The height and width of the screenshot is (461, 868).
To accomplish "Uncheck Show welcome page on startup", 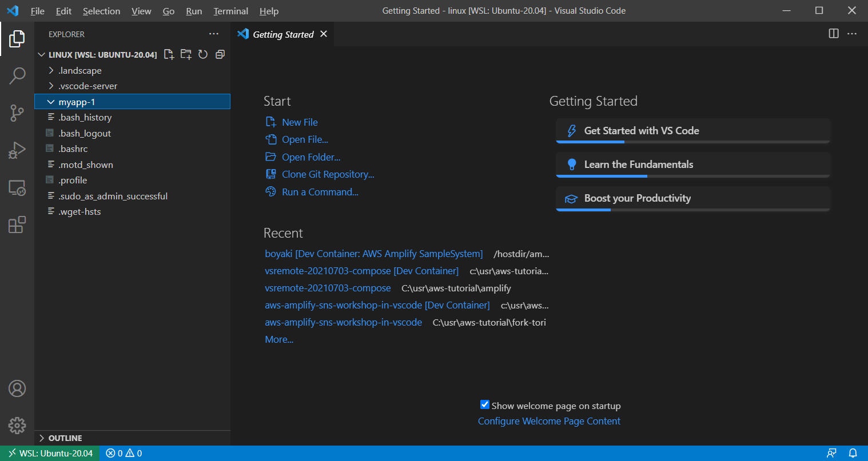I will (x=485, y=404).
